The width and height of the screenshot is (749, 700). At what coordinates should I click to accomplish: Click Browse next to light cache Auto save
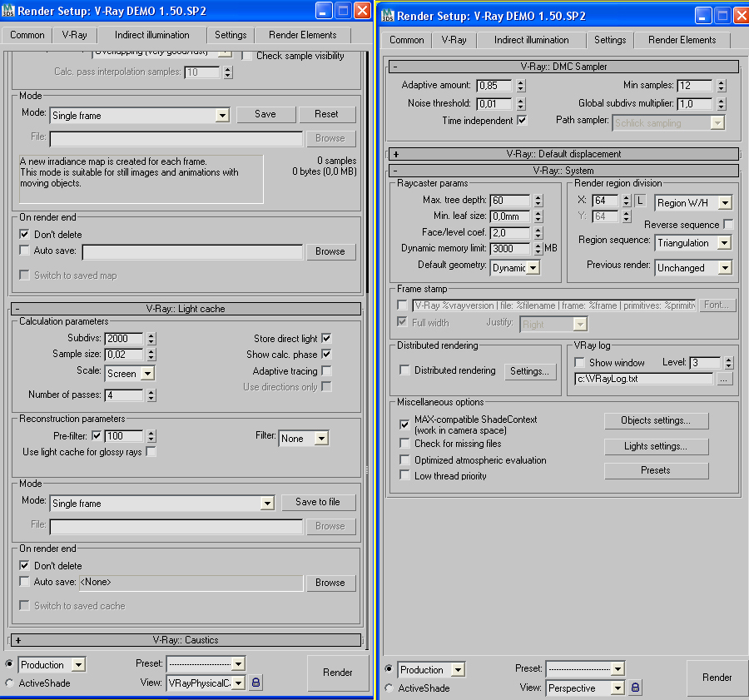pyautogui.click(x=330, y=583)
